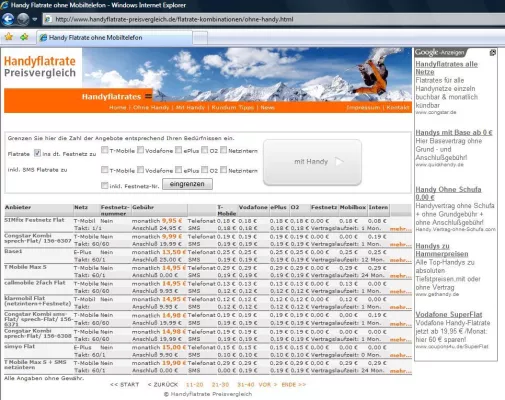Click the large mit Handy button
Viewport: 505px width, 400px height.
click(312, 162)
